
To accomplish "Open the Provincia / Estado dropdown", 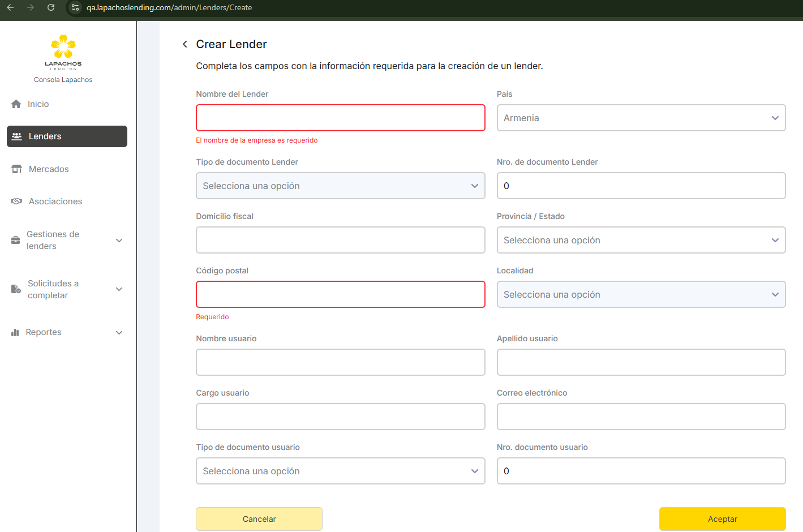I will (x=641, y=240).
